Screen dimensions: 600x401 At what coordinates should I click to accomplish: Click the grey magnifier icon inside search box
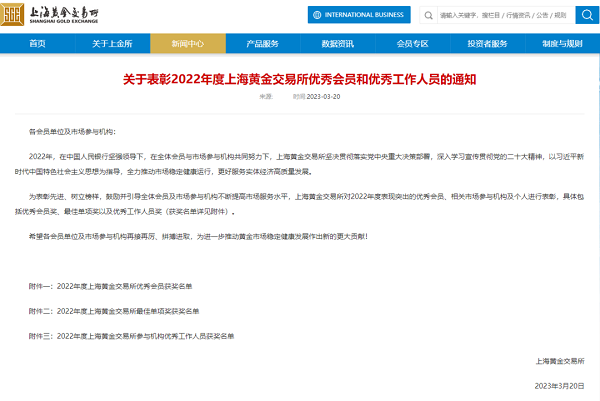coord(429,15)
